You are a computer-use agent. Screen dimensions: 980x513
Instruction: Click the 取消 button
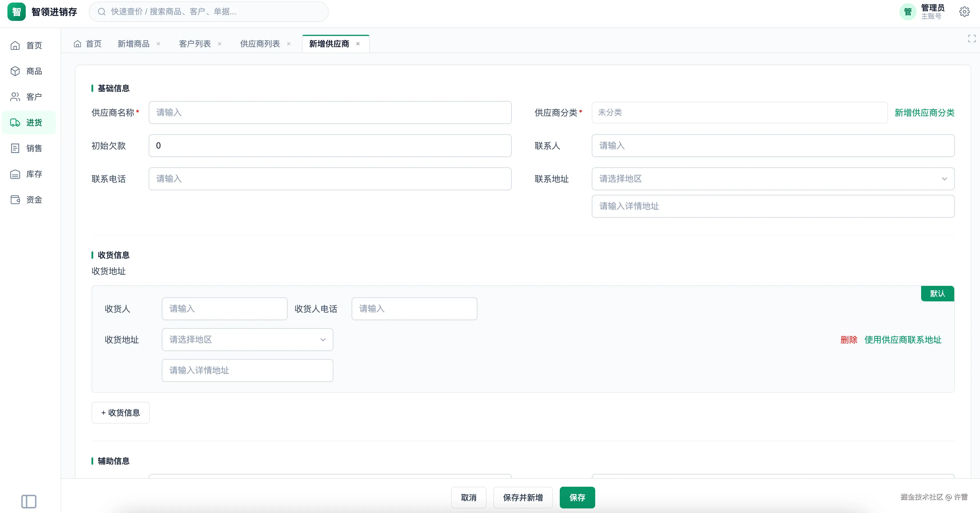click(x=469, y=497)
